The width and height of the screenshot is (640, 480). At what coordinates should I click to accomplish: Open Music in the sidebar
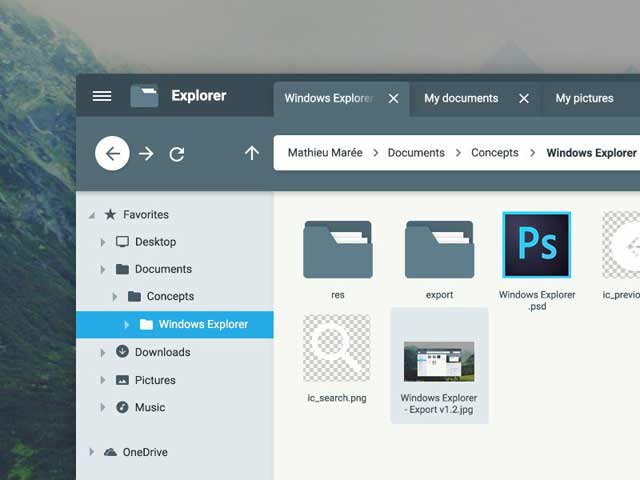150,407
